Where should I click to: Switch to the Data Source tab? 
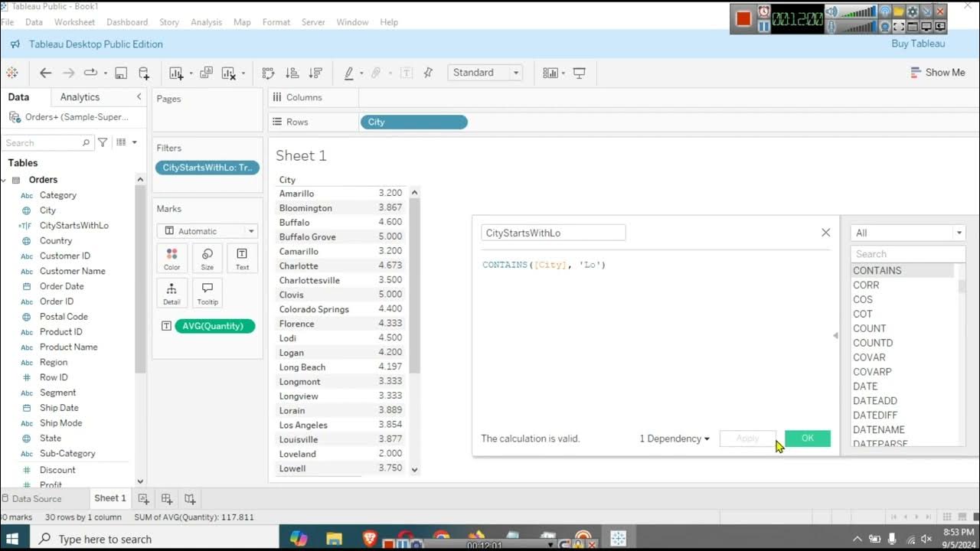click(37, 499)
